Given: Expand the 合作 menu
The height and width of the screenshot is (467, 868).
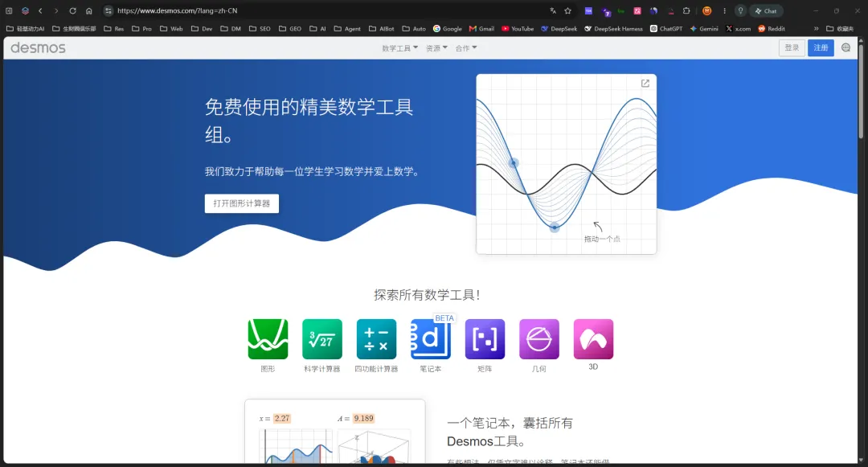Looking at the screenshot, I should tap(465, 48).
